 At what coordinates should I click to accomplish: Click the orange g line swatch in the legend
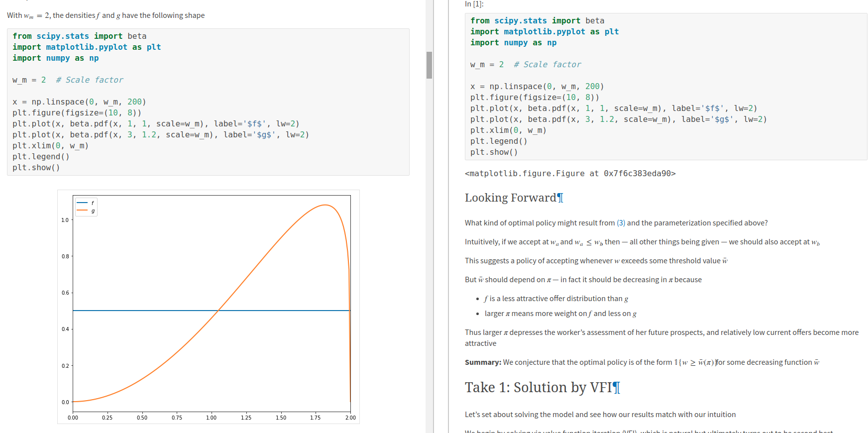(82, 211)
